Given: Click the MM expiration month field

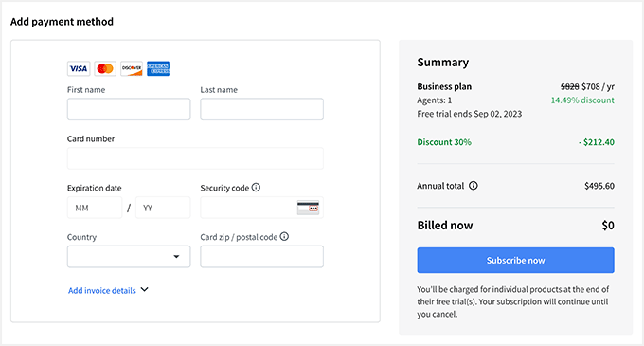Looking at the screenshot, I should point(95,208).
